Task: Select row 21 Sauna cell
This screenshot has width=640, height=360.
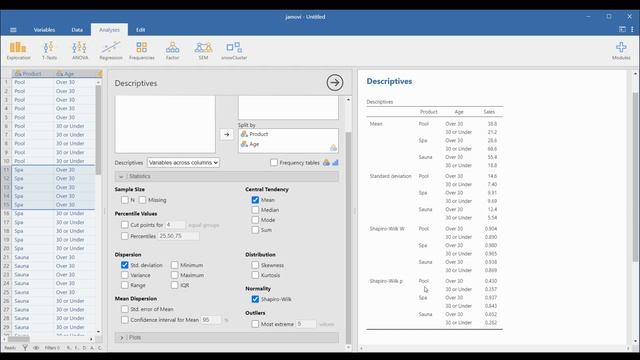Action: pyautogui.click(x=33, y=257)
